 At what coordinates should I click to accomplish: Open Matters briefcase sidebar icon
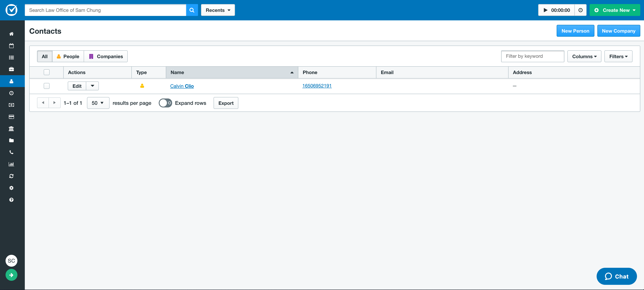click(11, 69)
